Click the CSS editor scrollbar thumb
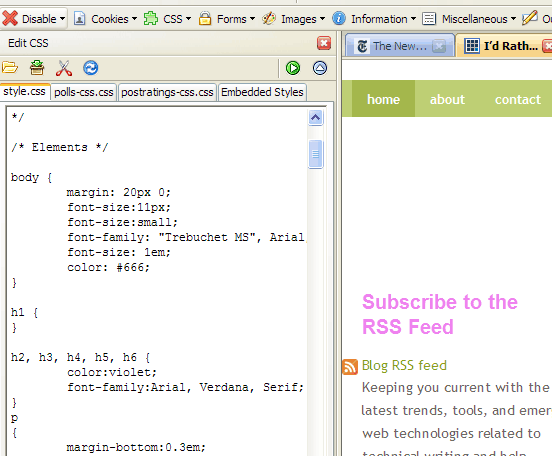 (315, 154)
